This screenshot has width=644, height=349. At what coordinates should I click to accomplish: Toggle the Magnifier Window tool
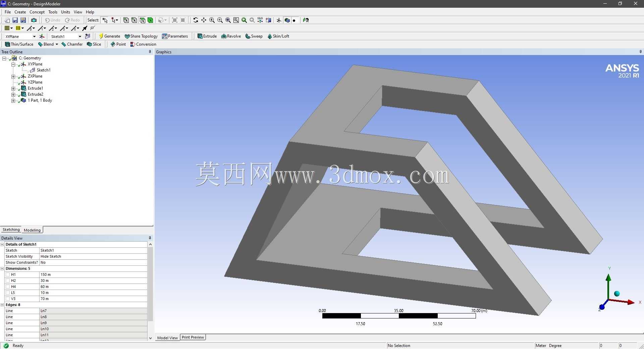pos(236,20)
